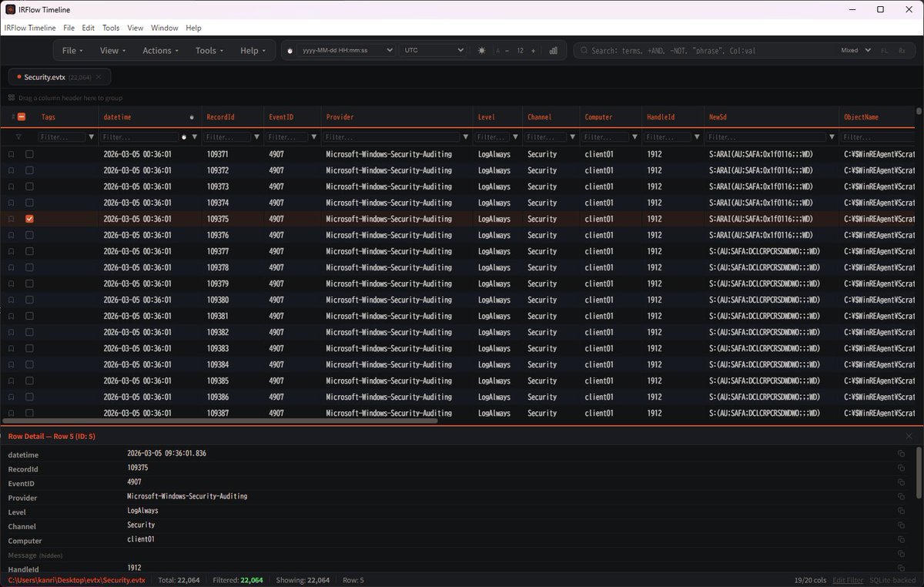The width and height of the screenshot is (924, 587).
Task: Click minus to decrease the font size
Action: [507, 50]
